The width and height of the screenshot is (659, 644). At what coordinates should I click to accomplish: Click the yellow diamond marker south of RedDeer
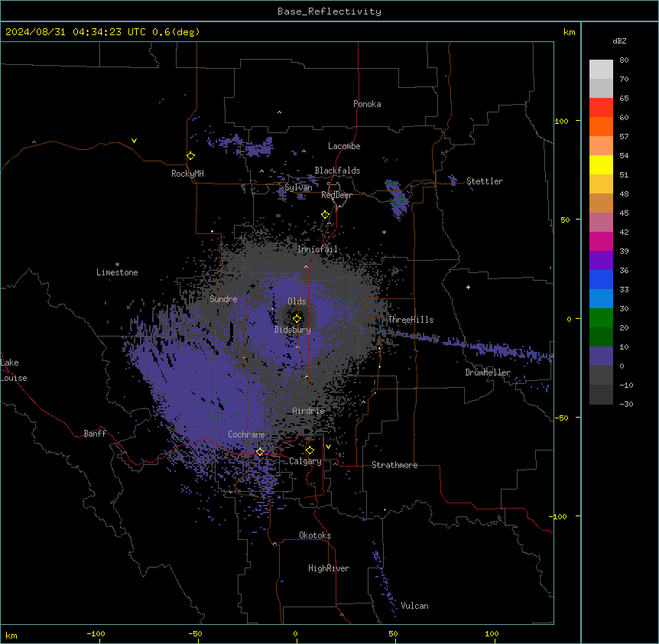(x=326, y=215)
